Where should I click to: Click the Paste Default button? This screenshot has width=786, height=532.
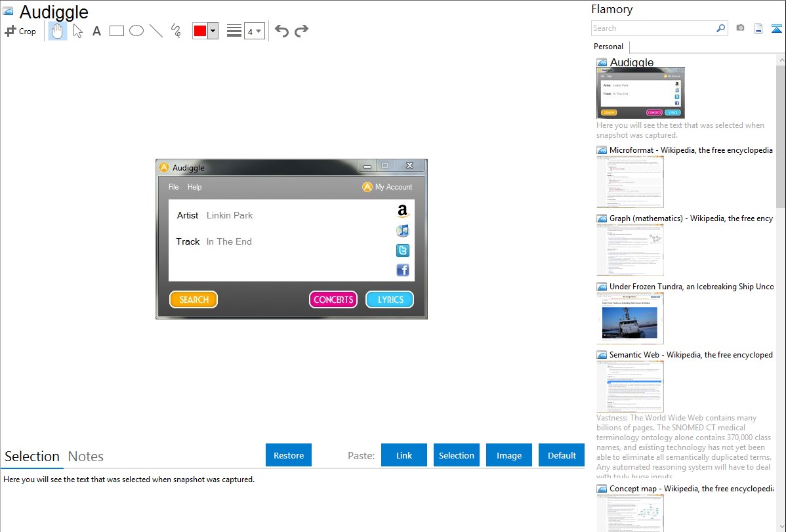(x=562, y=455)
